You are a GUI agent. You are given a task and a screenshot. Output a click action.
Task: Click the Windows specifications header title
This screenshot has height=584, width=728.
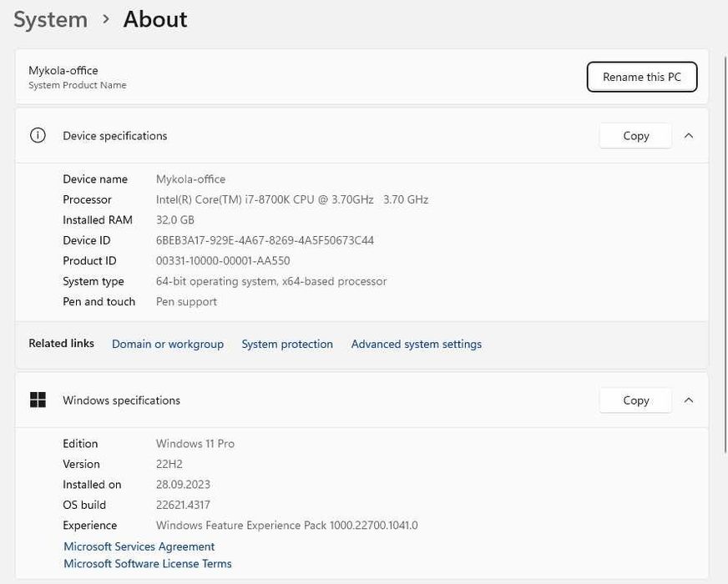[121, 400]
